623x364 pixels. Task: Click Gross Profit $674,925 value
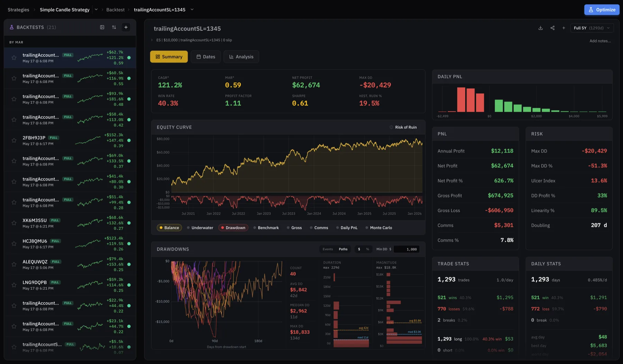pyautogui.click(x=500, y=195)
